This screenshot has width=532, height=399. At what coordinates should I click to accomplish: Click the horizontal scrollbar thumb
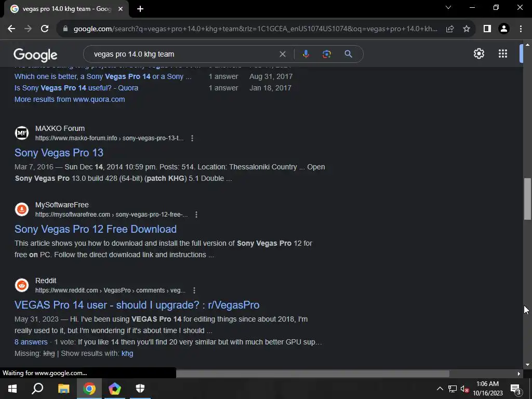(x=312, y=374)
